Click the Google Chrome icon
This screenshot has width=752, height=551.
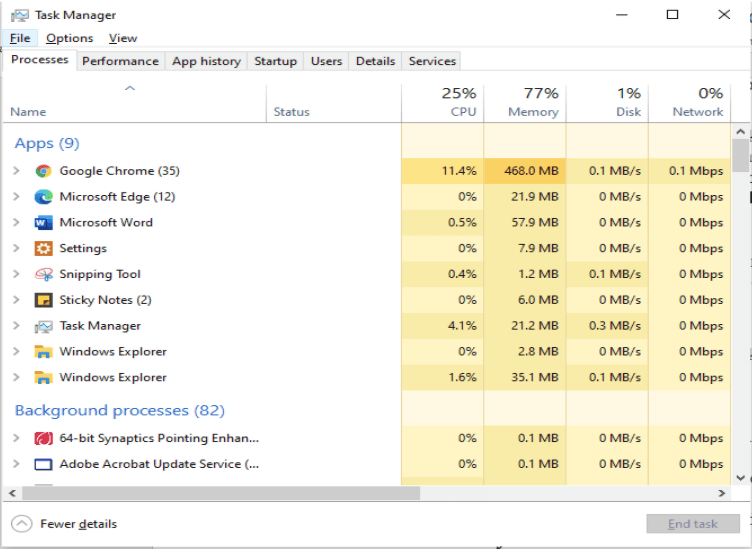pyautogui.click(x=43, y=171)
